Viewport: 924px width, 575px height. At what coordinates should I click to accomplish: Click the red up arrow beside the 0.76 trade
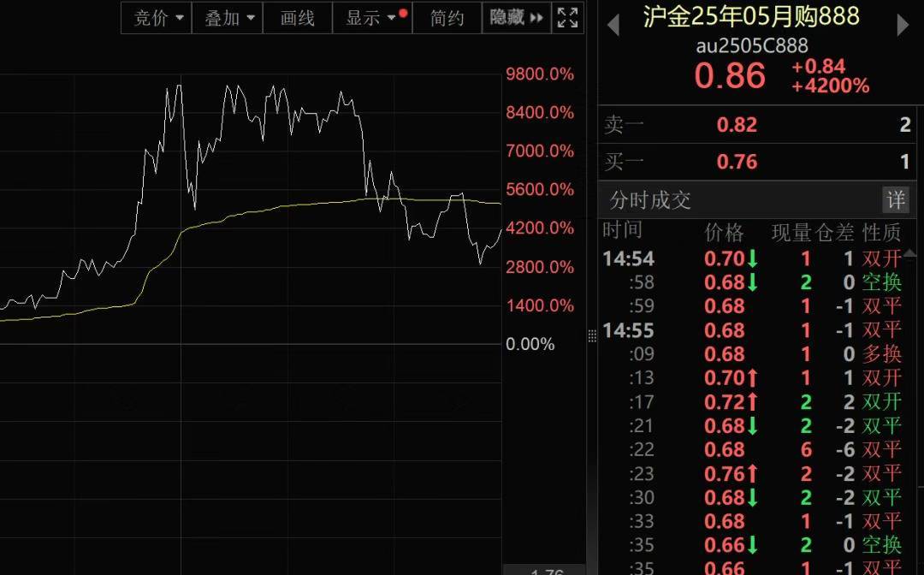coord(752,473)
